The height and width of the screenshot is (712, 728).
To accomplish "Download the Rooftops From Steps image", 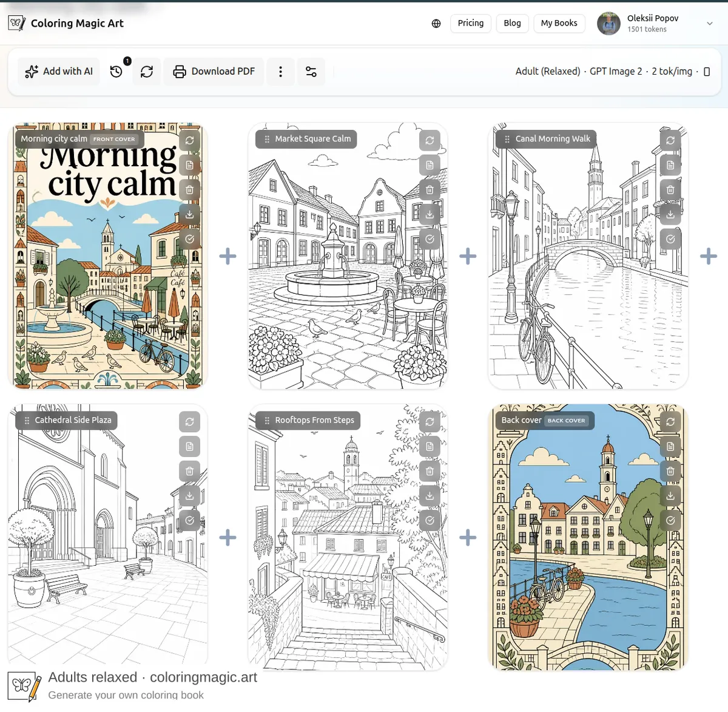I will [430, 496].
